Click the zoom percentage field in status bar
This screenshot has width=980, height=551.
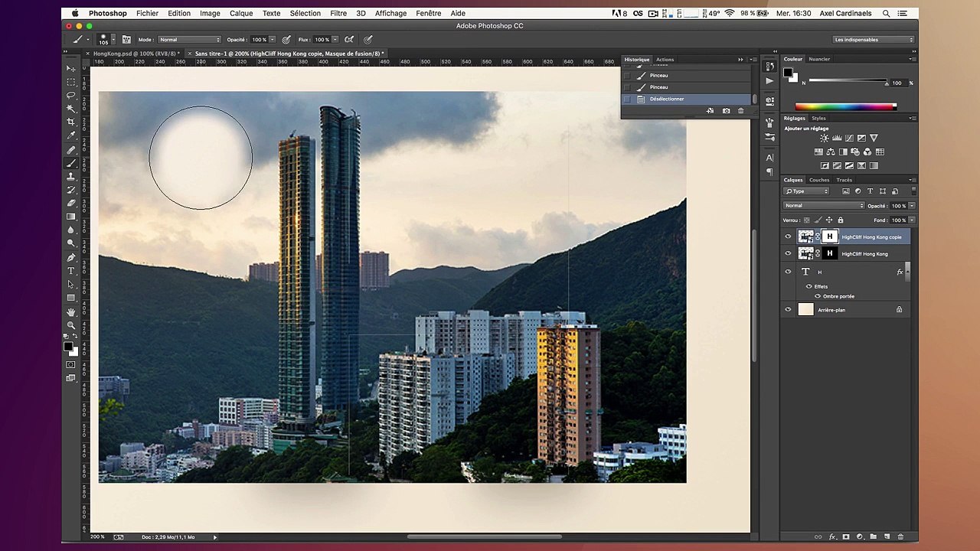[x=98, y=537]
